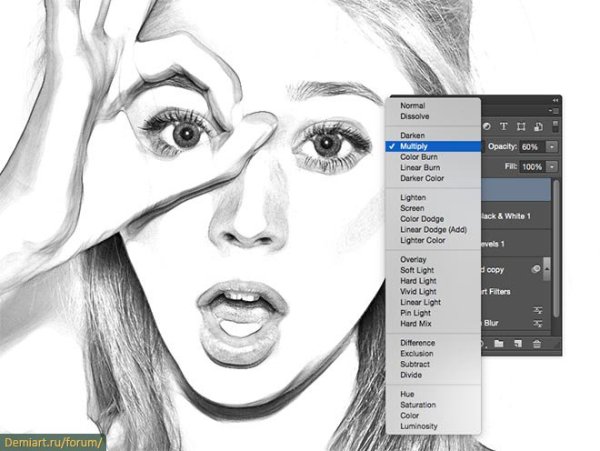
Task: Select the Multiply blend mode
Action: (x=418, y=146)
